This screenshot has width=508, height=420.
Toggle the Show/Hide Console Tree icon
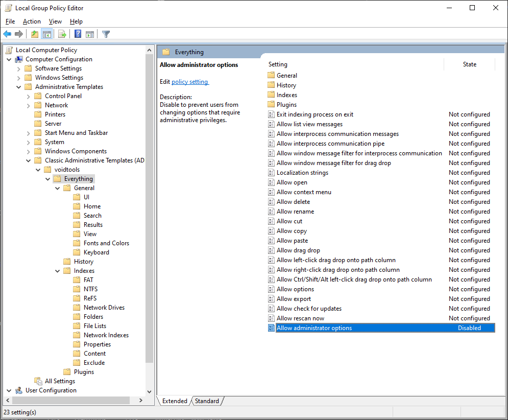47,34
